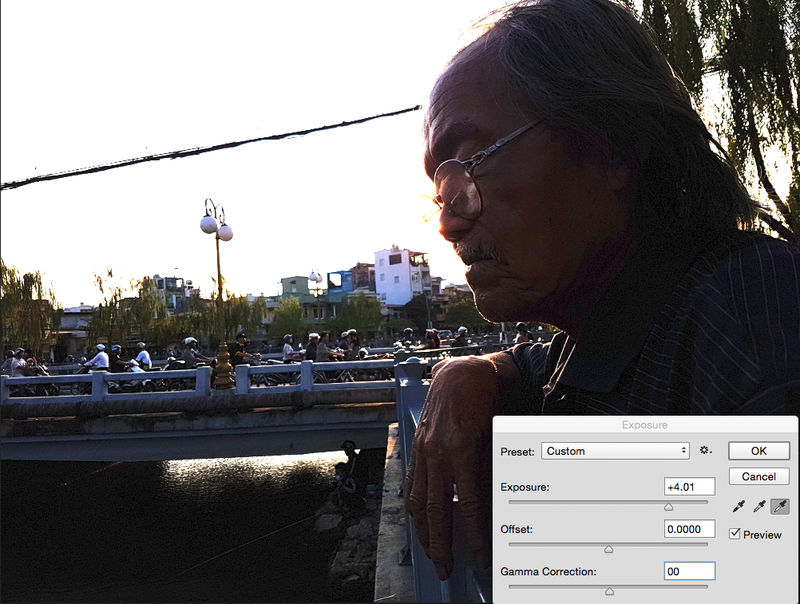Click the Exposure dialog title bar

tap(644, 425)
